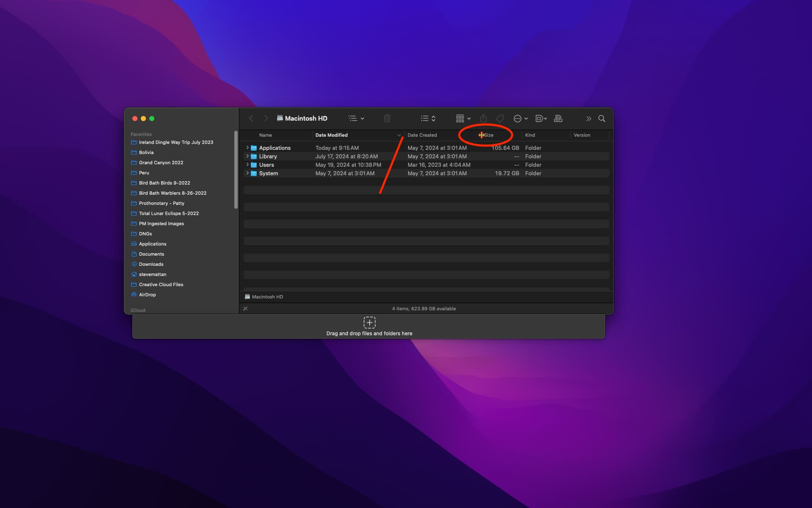This screenshot has width=812, height=508.
Task: Click the Trash toolbar icon
Action: (x=387, y=119)
